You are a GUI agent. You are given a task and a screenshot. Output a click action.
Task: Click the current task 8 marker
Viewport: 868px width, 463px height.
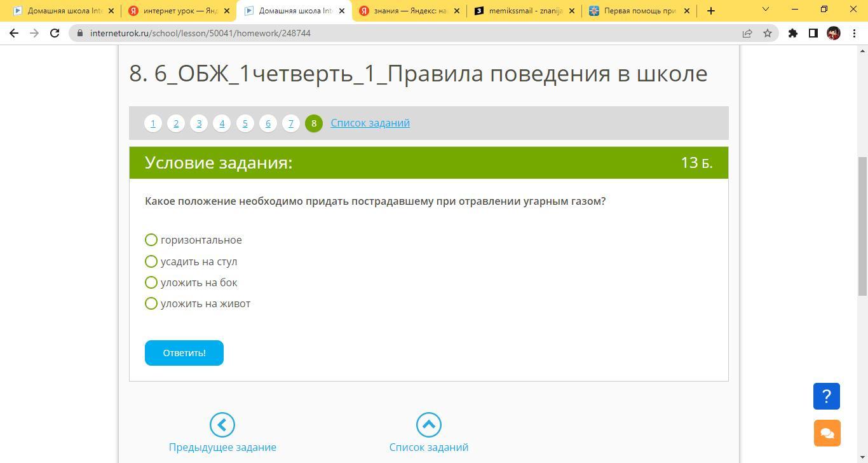click(x=314, y=123)
